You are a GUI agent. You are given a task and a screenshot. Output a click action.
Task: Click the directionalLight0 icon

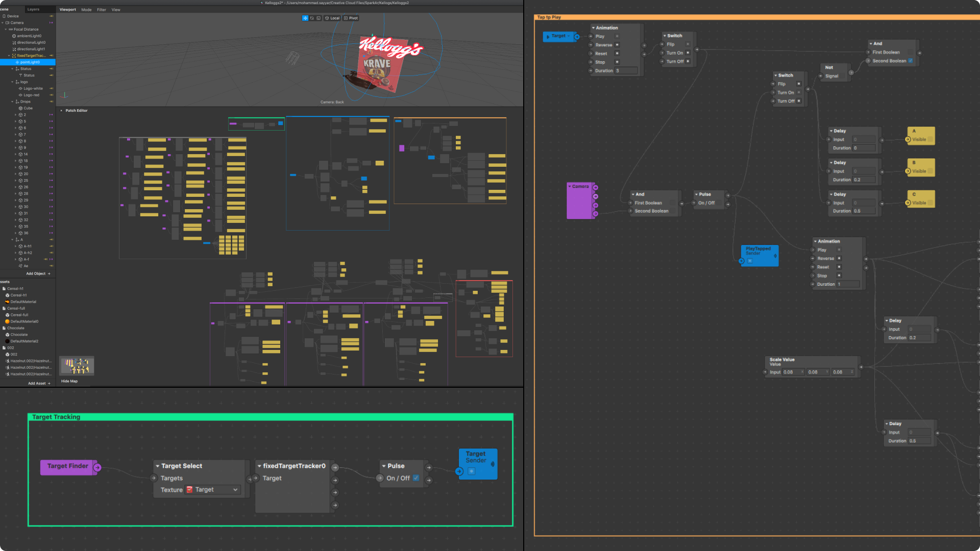click(14, 43)
